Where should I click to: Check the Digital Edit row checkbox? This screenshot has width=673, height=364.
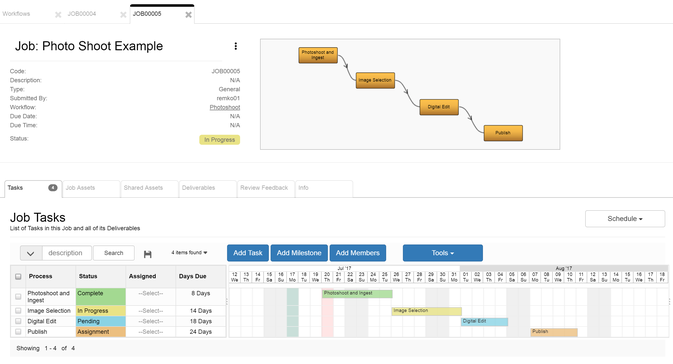point(18,321)
